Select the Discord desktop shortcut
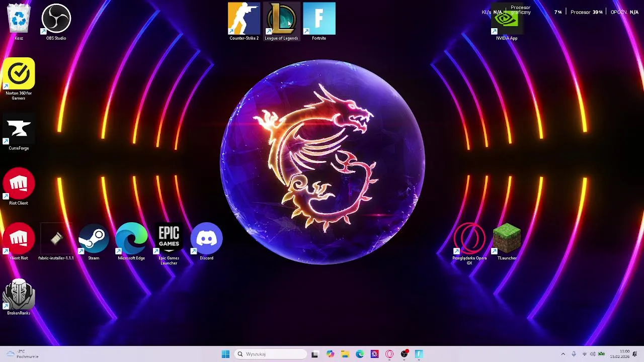Viewport: 644px width, 362px height. (206, 241)
